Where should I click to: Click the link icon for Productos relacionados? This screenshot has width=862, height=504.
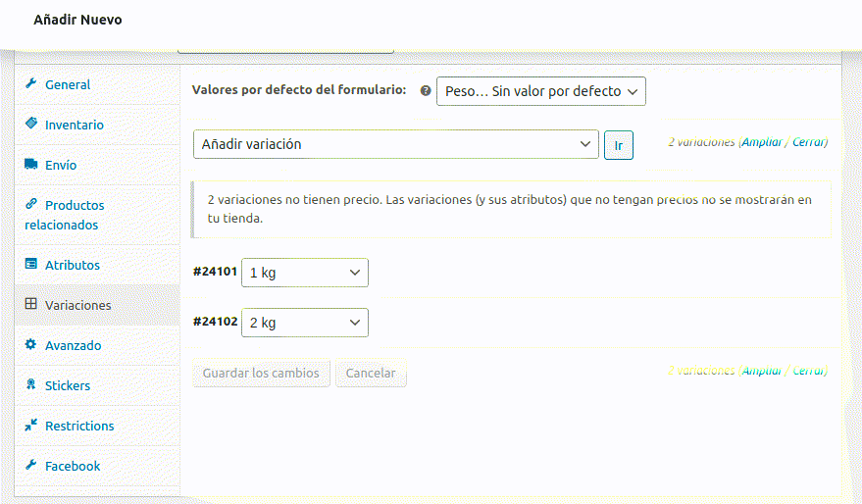[31, 205]
